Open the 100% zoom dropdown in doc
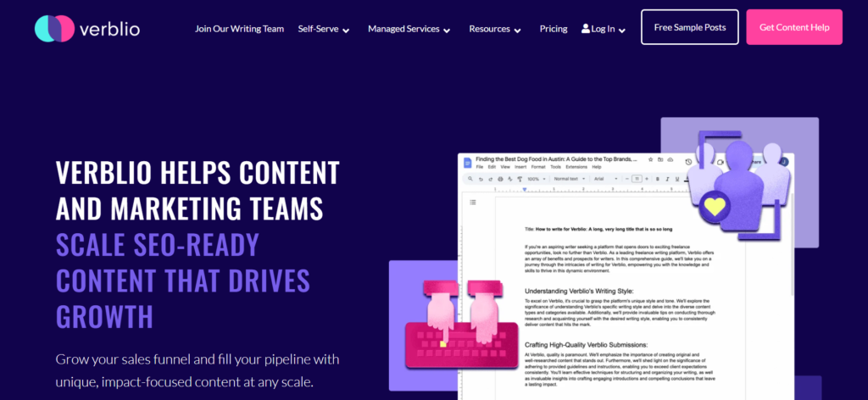 point(537,180)
